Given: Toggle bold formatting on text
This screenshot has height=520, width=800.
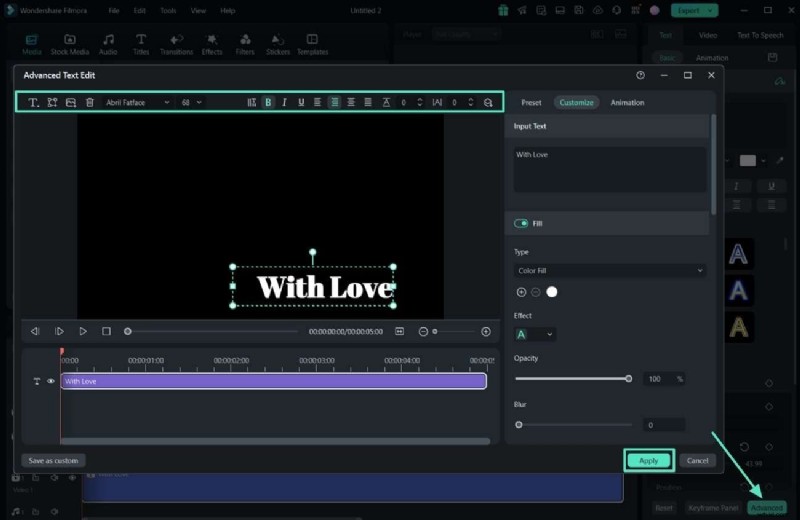Looking at the screenshot, I should click(268, 102).
